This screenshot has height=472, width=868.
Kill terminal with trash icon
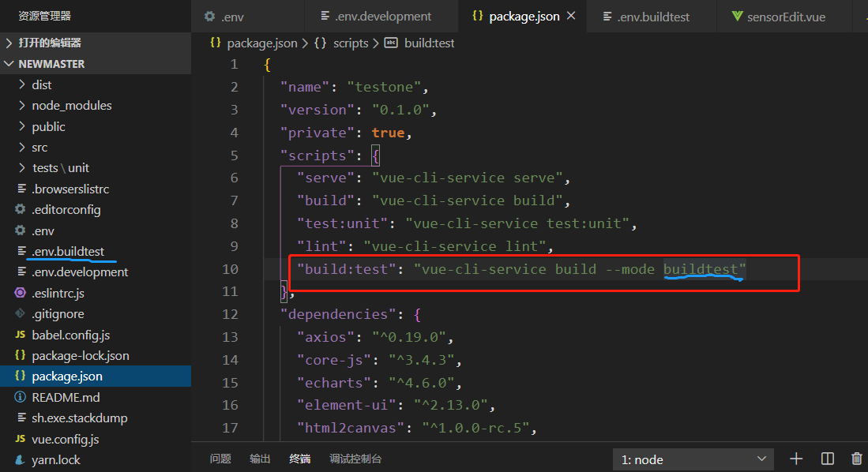[856, 459]
